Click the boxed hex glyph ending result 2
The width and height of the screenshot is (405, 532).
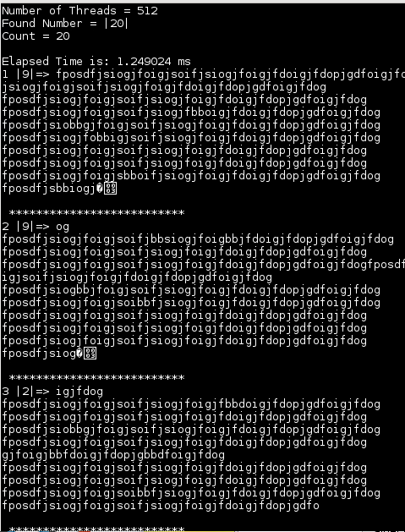click(x=90, y=354)
